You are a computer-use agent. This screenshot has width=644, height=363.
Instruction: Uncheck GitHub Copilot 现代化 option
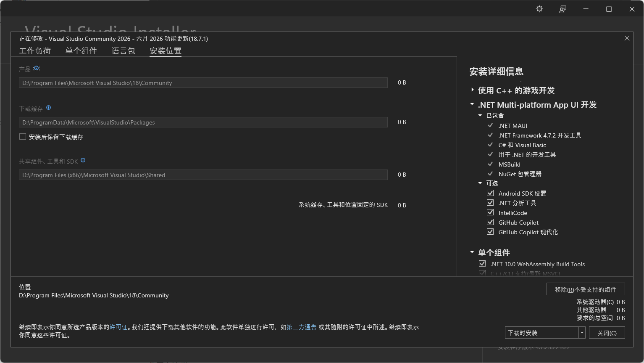tap(490, 232)
